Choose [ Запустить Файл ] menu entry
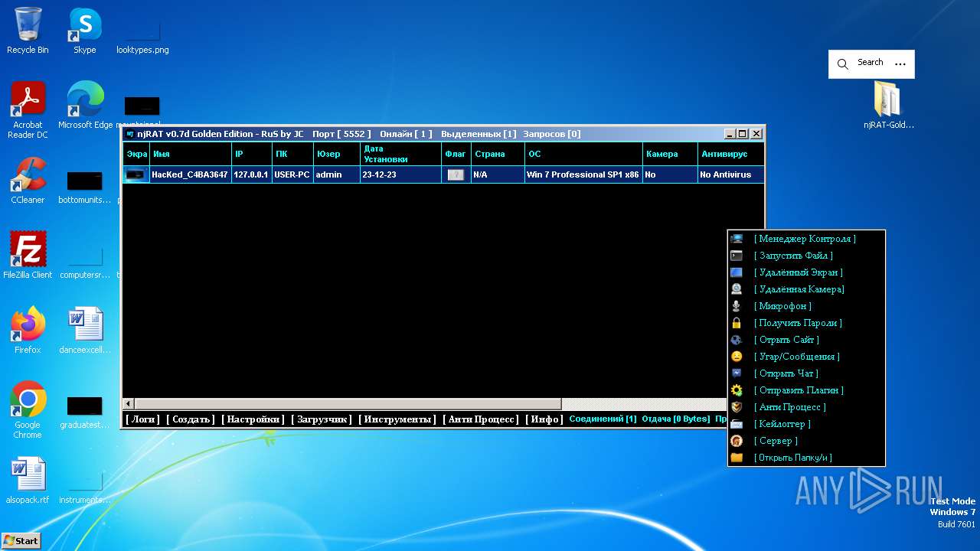 [x=793, y=256]
